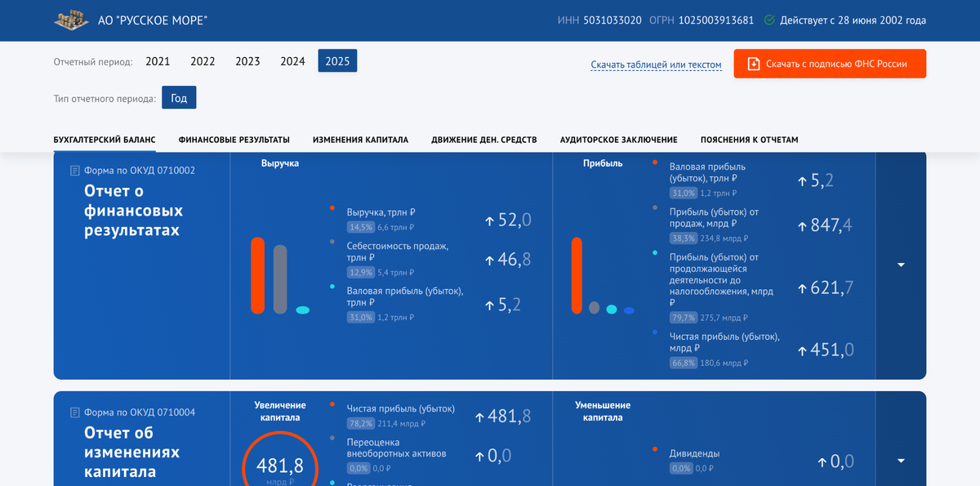980x486 pixels.
Task: Click Скачать таблицей или текстом link
Action: [657, 65]
